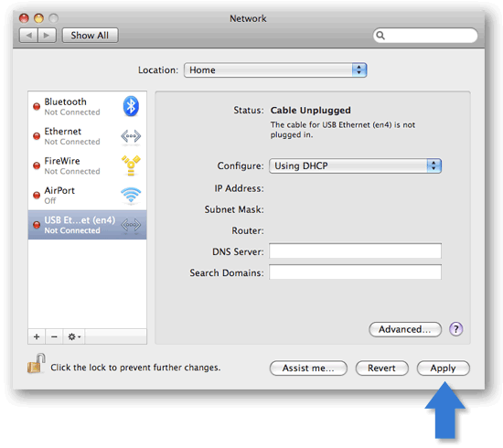Click the 'Subnet Mask:' label
The image size is (503, 448).
pos(234,209)
